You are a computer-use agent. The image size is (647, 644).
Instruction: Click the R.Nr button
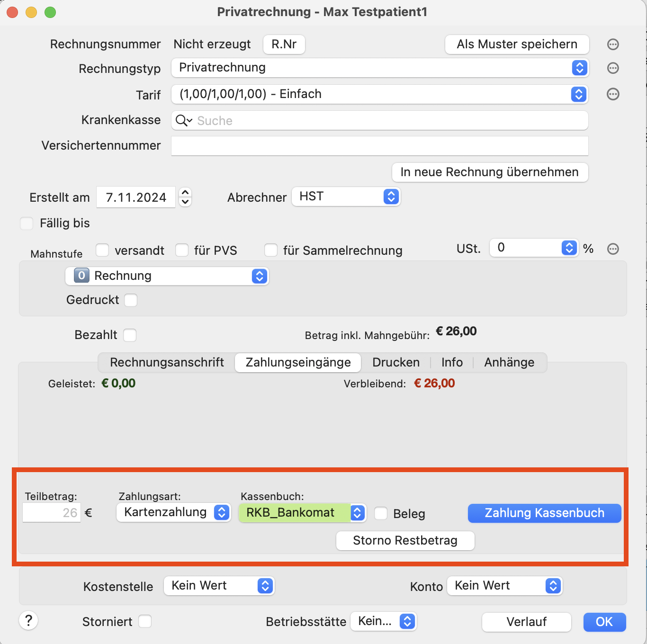(x=284, y=45)
